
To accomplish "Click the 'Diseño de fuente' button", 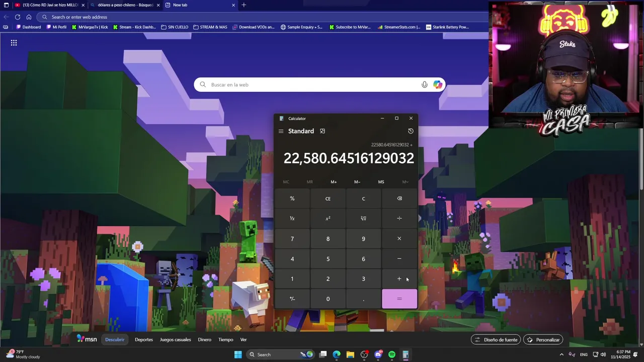I will tap(496, 340).
